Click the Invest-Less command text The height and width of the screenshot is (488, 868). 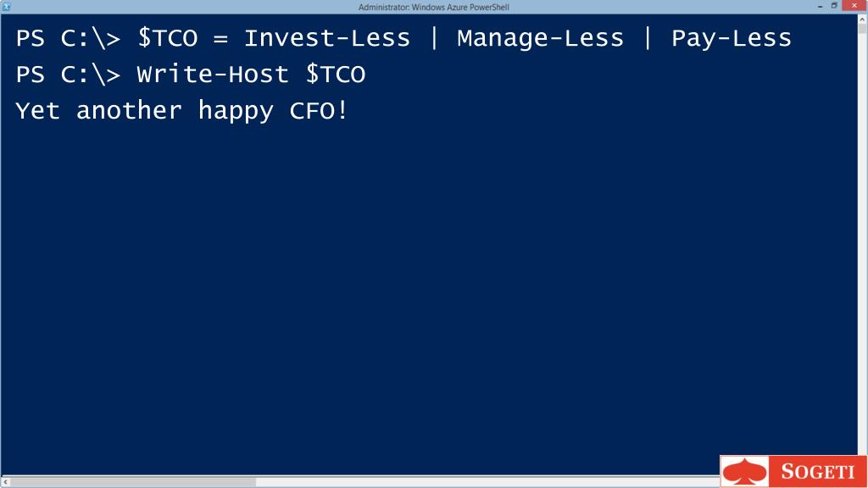327,38
